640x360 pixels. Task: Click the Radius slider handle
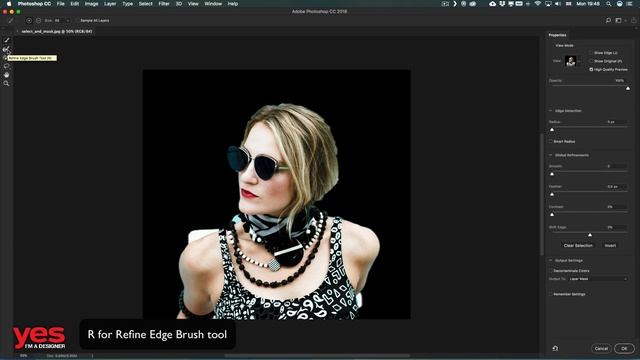pyautogui.click(x=552, y=130)
